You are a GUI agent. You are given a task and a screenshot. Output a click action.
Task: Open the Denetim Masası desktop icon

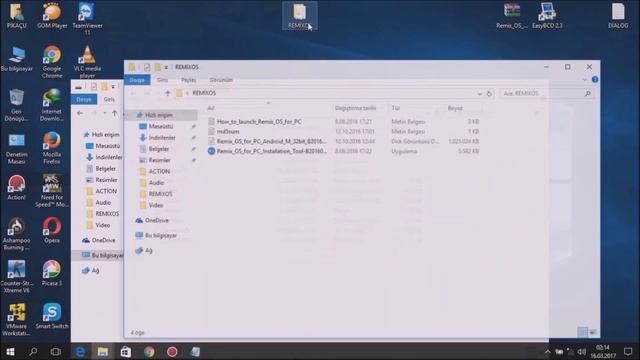[16, 148]
